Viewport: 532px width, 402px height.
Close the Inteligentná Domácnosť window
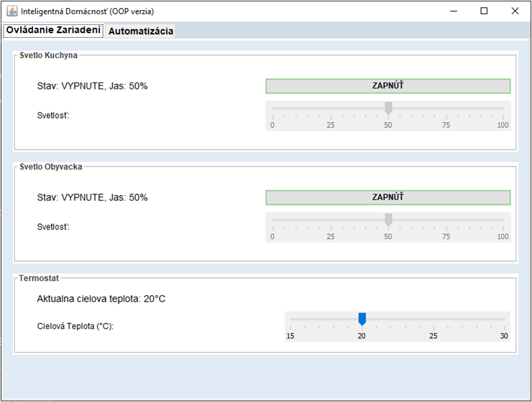[x=516, y=11]
